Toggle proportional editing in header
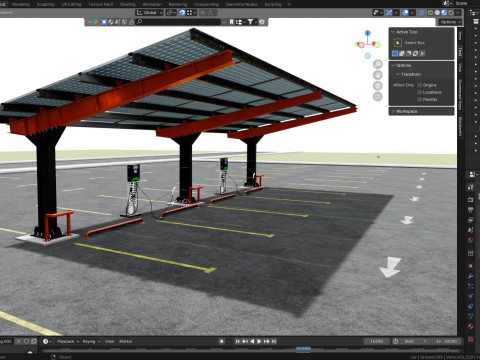Viewport: 480px width, 360px height. click(x=203, y=13)
